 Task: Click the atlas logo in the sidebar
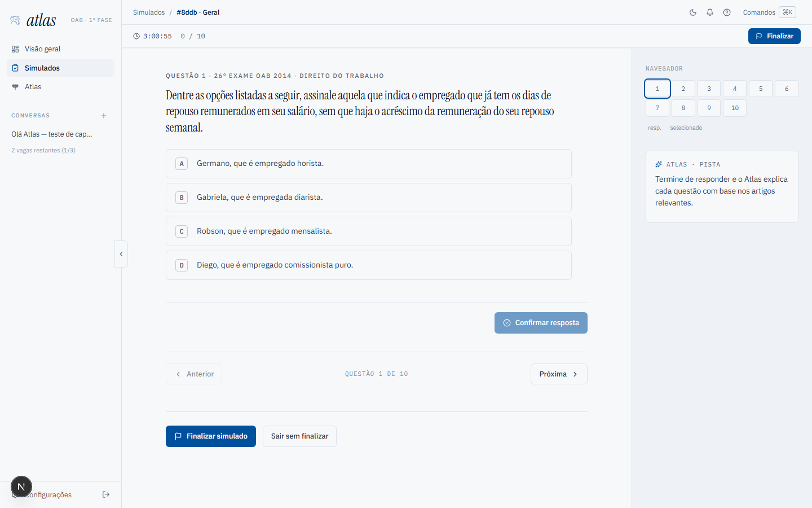(x=33, y=20)
